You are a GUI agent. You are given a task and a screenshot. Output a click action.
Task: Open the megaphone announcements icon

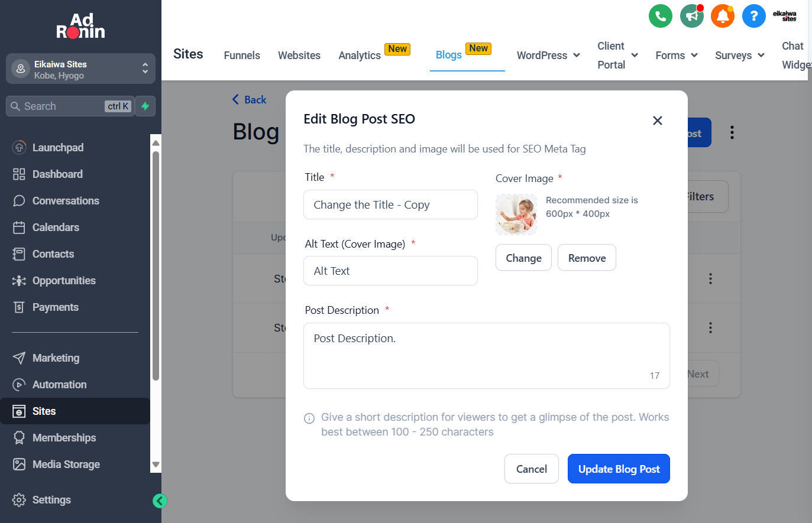point(692,16)
